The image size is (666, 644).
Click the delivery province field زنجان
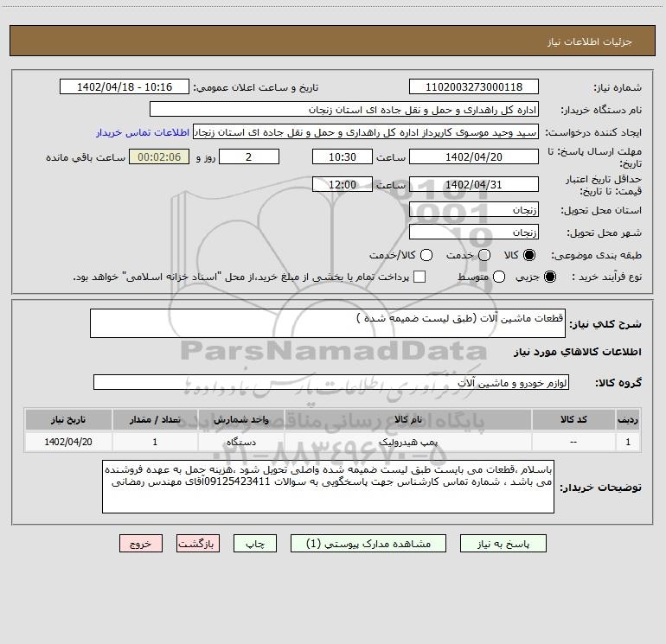coord(474,209)
